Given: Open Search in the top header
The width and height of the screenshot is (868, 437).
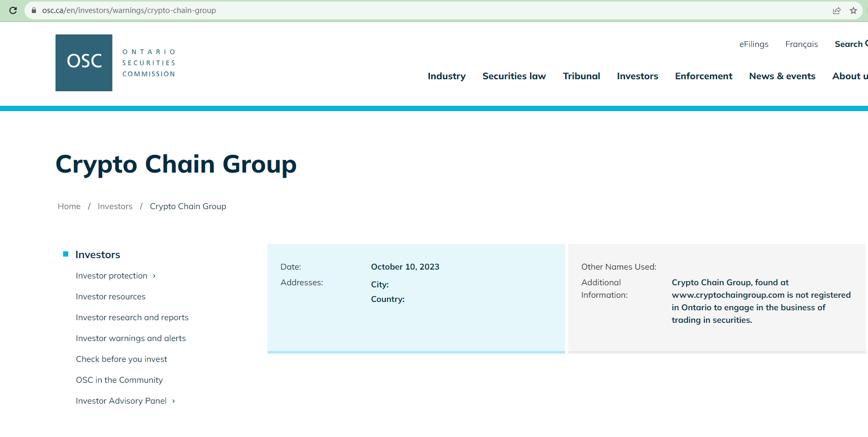Looking at the screenshot, I should click(850, 44).
